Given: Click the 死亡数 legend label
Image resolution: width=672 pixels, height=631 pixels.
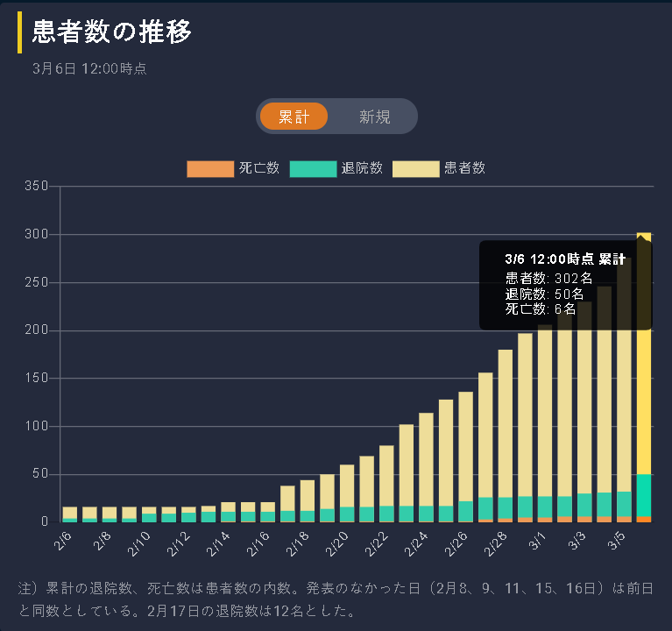Looking at the screenshot, I should coord(258,167).
